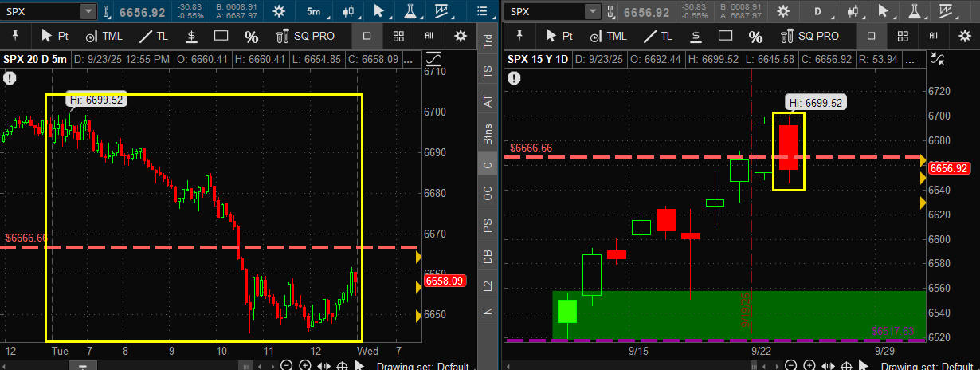The width and height of the screenshot is (980, 370).
Task: Select the price level tool in right toolbar
Action: (x=696, y=36)
